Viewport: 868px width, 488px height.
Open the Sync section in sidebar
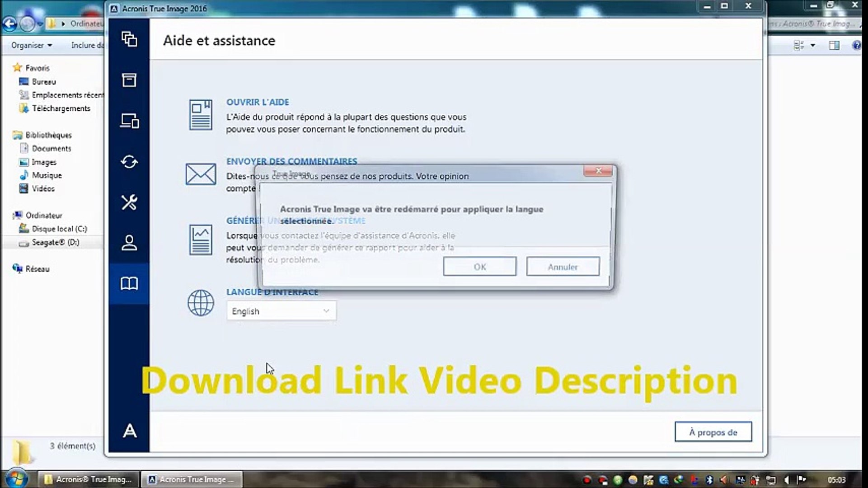pos(129,162)
